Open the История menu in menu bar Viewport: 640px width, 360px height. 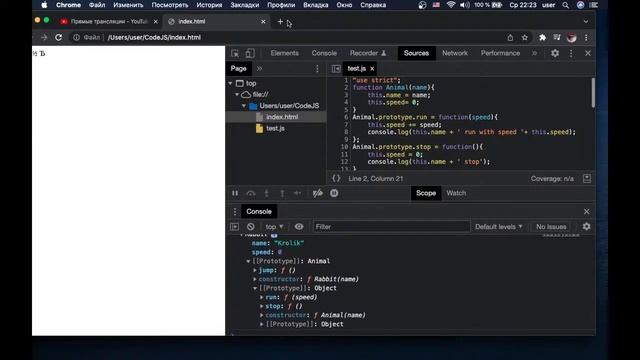tap(209, 5)
